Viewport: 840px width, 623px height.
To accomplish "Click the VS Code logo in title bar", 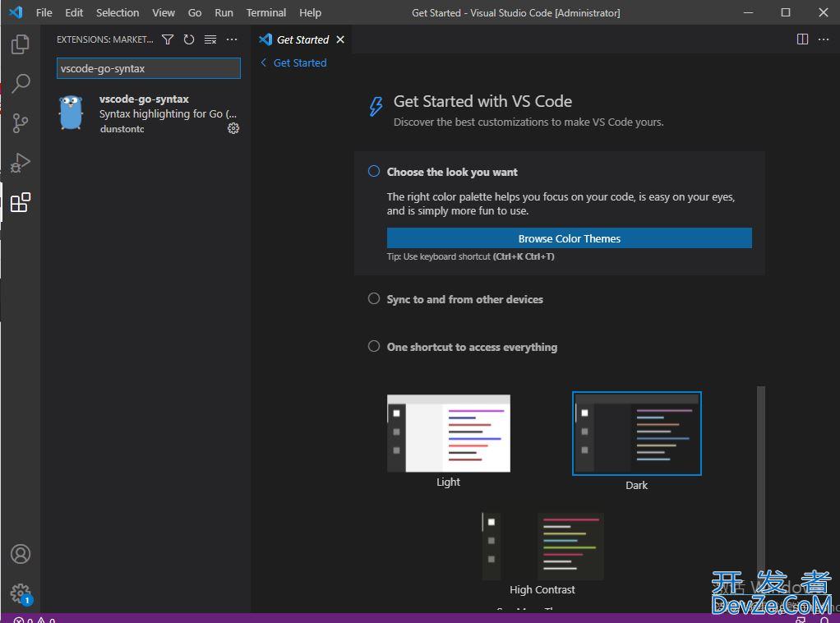I will point(16,12).
